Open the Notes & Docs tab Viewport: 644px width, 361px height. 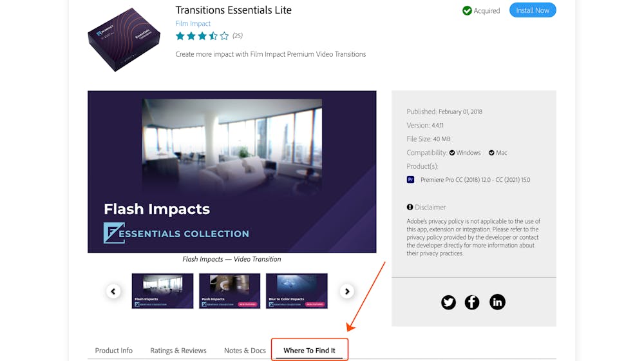click(x=245, y=350)
